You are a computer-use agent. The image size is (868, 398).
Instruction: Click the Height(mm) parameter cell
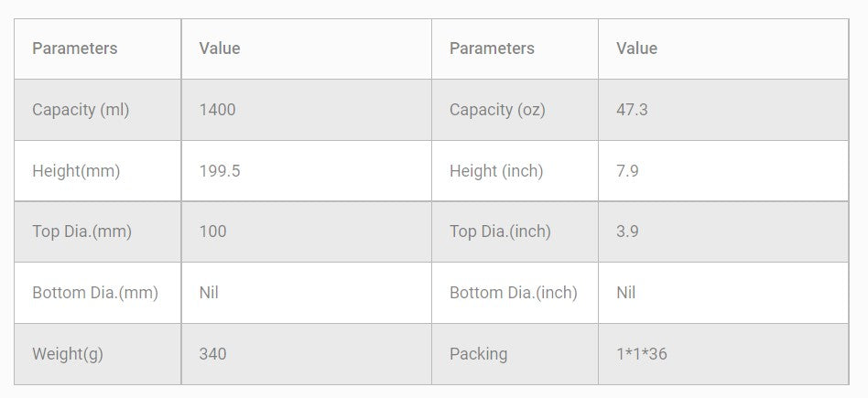pyautogui.click(x=76, y=171)
